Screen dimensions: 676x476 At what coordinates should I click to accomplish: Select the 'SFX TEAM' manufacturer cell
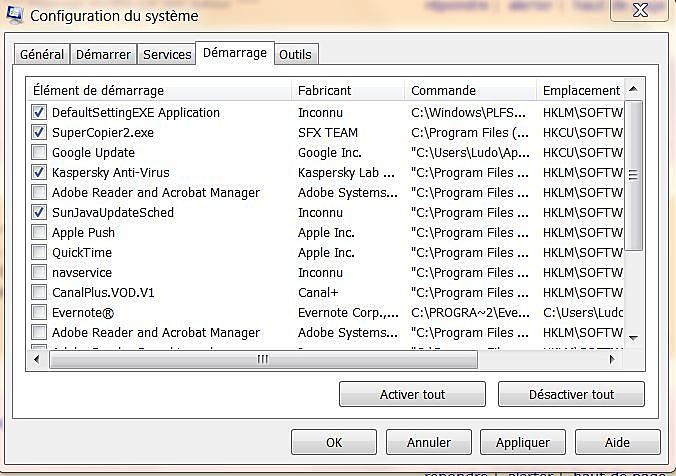[328, 132]
